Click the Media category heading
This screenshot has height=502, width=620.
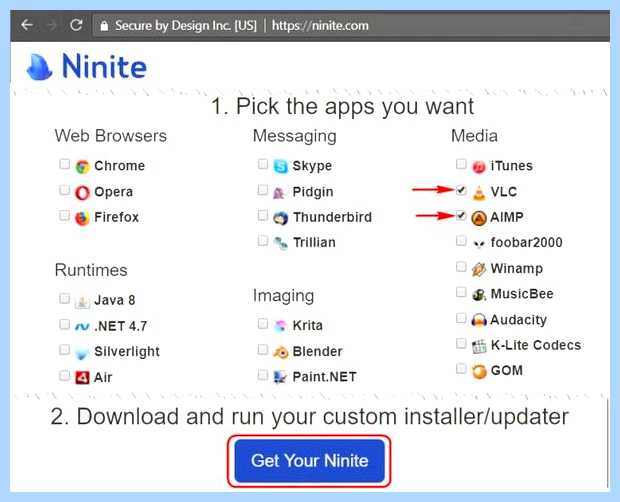(474, 136)
